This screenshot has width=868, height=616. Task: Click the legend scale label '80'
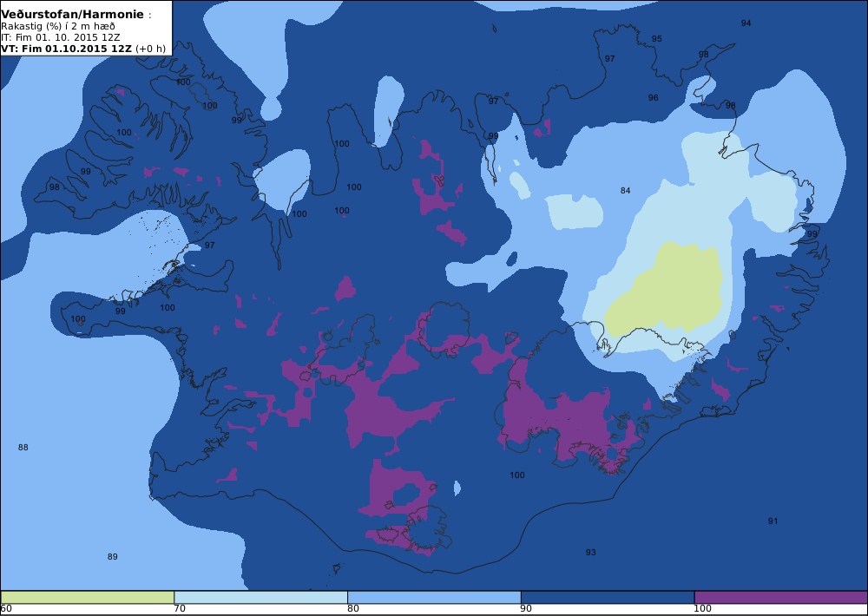click(353, 609)
